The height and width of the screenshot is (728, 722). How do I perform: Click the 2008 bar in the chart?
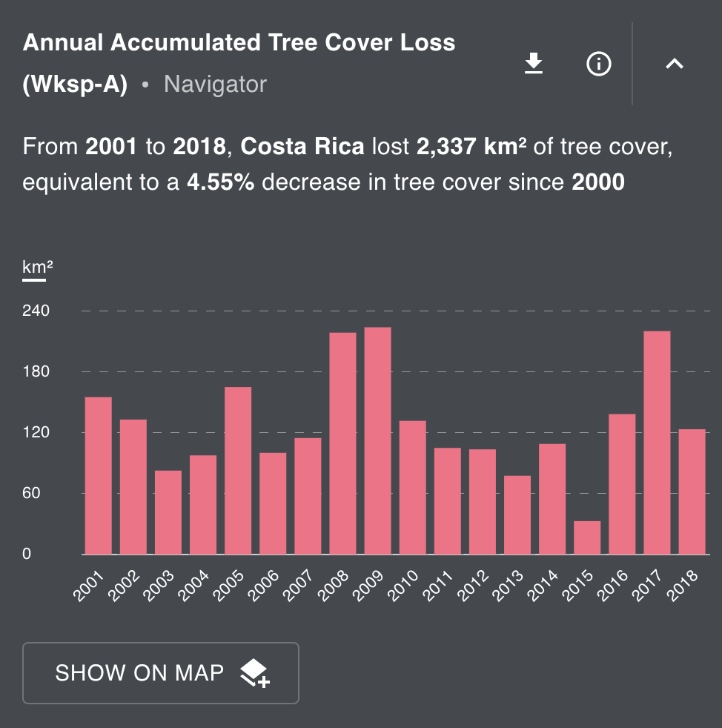click(342, 443)
